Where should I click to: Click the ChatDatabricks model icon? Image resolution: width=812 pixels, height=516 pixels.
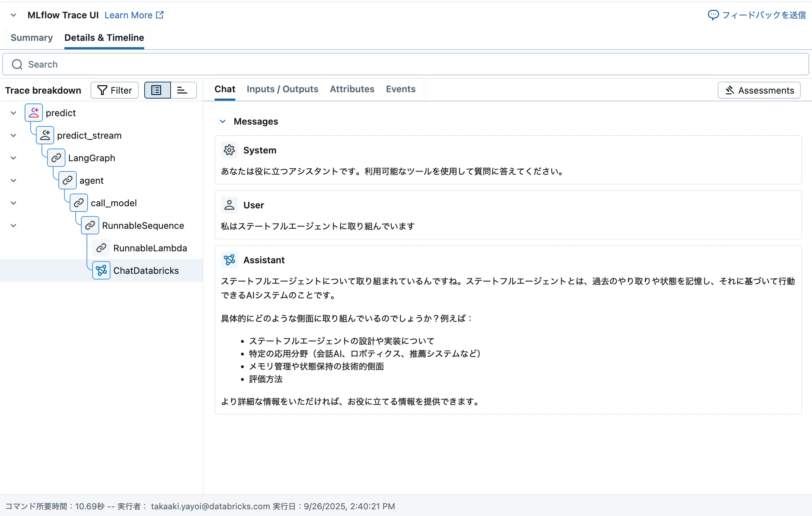pyautogui.click(x=101, y=270)
